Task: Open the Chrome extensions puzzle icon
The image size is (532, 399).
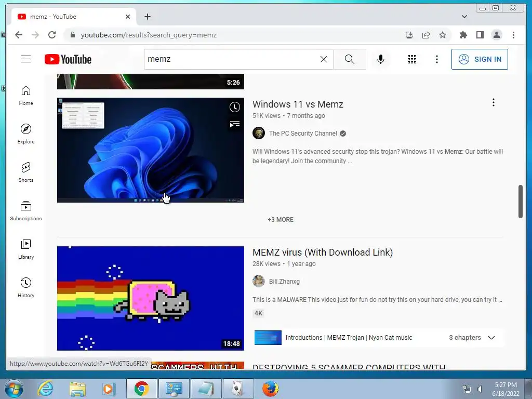Action: 463,35
